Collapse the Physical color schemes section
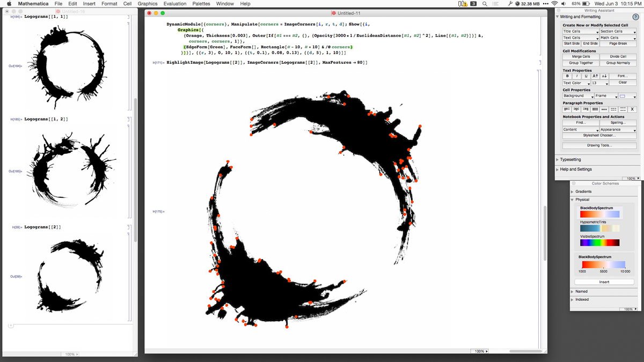Screen dimensions: 644x362 pyautogui.click(x=573, y=200)
